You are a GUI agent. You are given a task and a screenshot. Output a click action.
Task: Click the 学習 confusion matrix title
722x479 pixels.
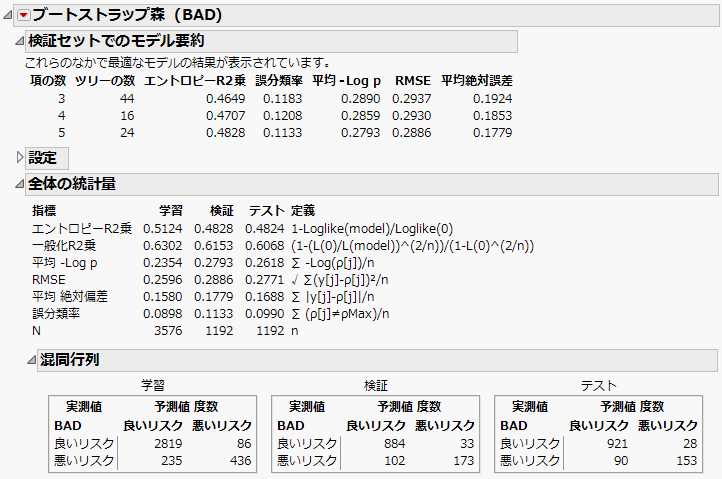pos(151,384)
